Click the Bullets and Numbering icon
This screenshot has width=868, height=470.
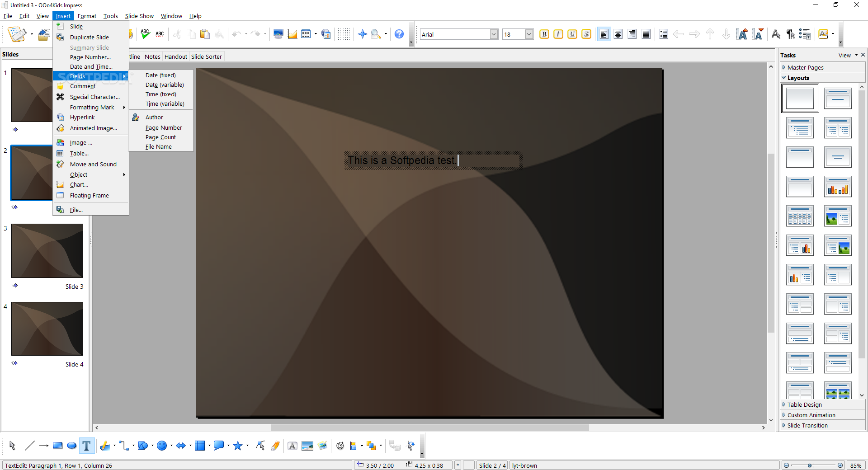(805, 34)
